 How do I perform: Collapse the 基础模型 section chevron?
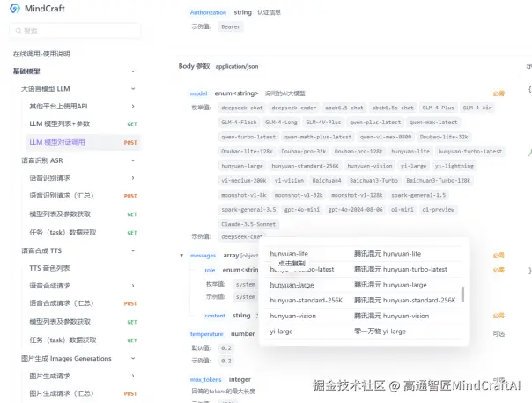click(133, 71)
